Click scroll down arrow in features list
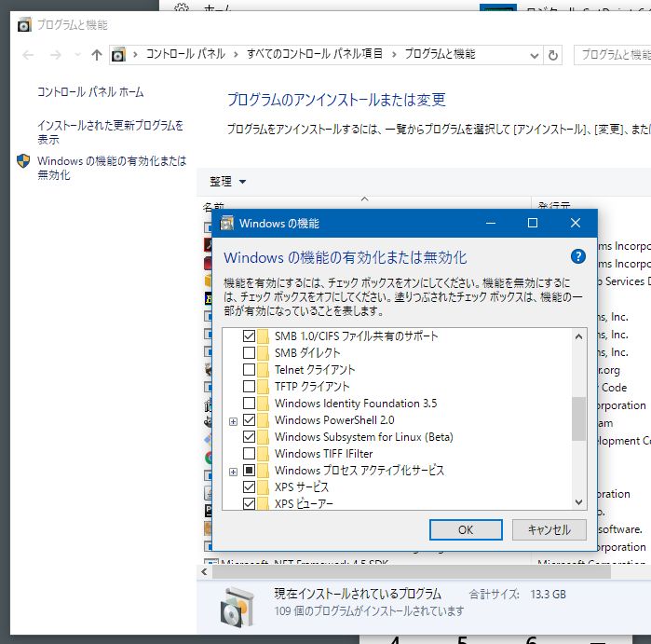This screenshot has width=651, height=644. (x=578, y=502)
